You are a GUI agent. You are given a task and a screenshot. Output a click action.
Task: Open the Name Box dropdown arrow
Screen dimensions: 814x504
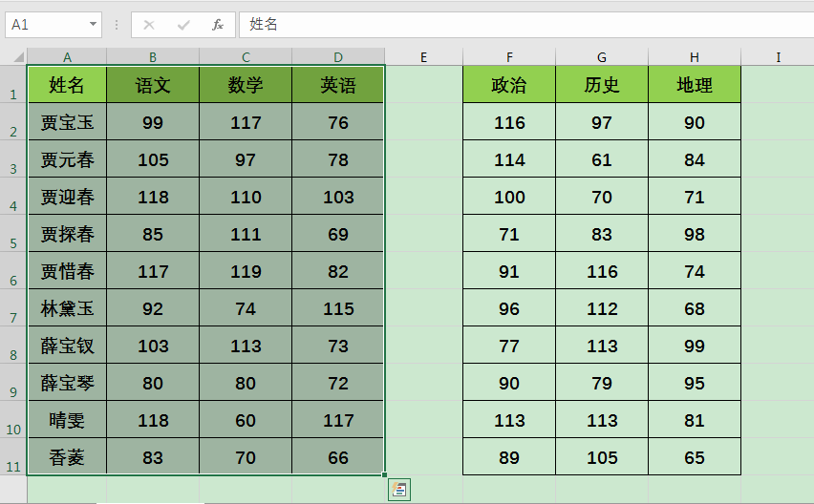[x=93, y=24]
